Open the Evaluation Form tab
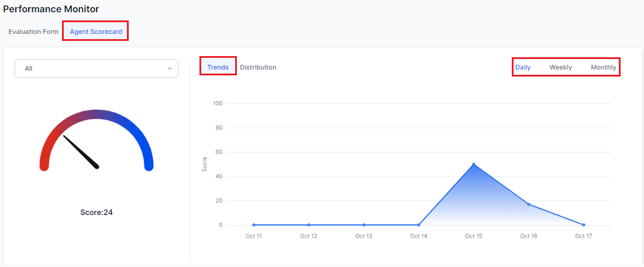Screen dimensions: 644x267 click(33, 32)
